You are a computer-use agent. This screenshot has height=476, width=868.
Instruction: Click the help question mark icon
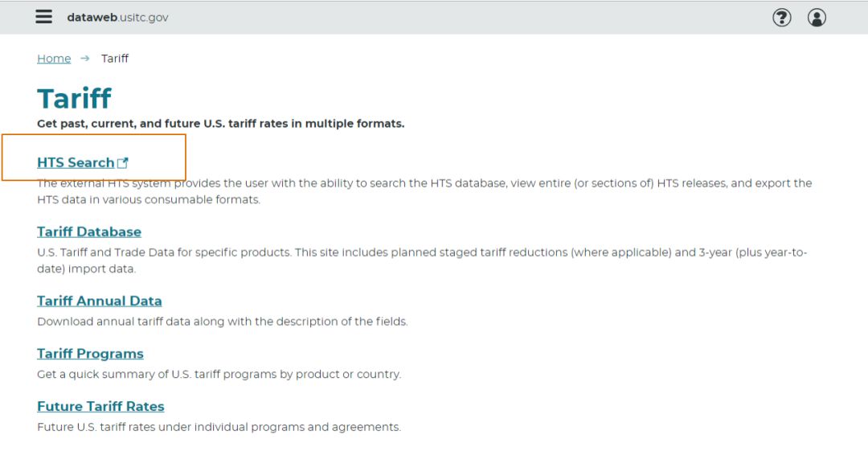coord(781,18)
